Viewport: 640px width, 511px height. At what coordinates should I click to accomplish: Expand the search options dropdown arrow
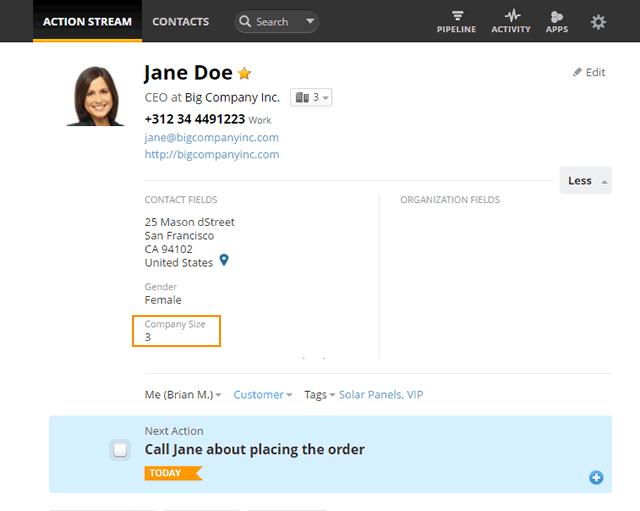coord(310,21)
